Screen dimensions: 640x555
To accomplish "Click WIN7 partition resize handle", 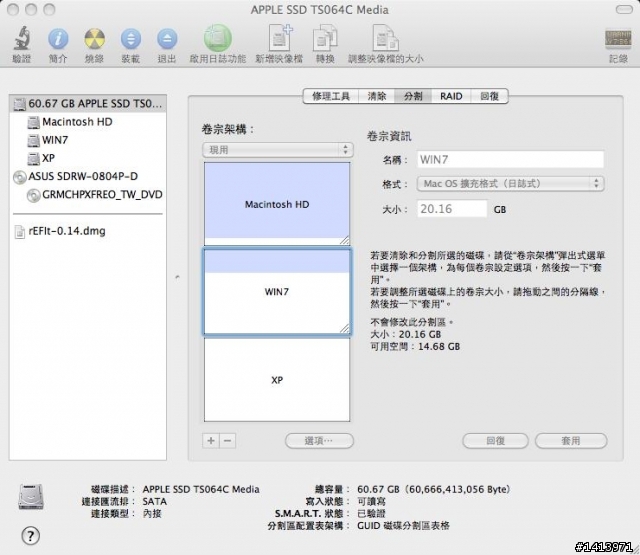I will (344, 328).
